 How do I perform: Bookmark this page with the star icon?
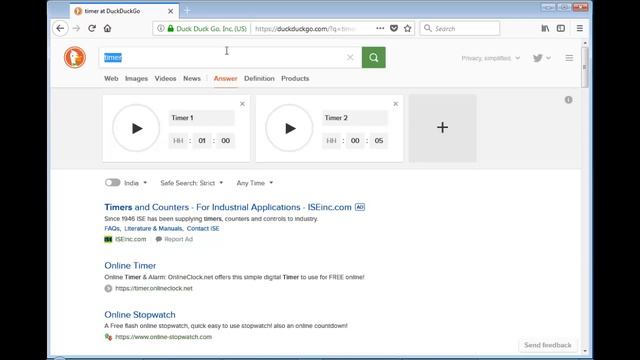click(x=407, y=29)
